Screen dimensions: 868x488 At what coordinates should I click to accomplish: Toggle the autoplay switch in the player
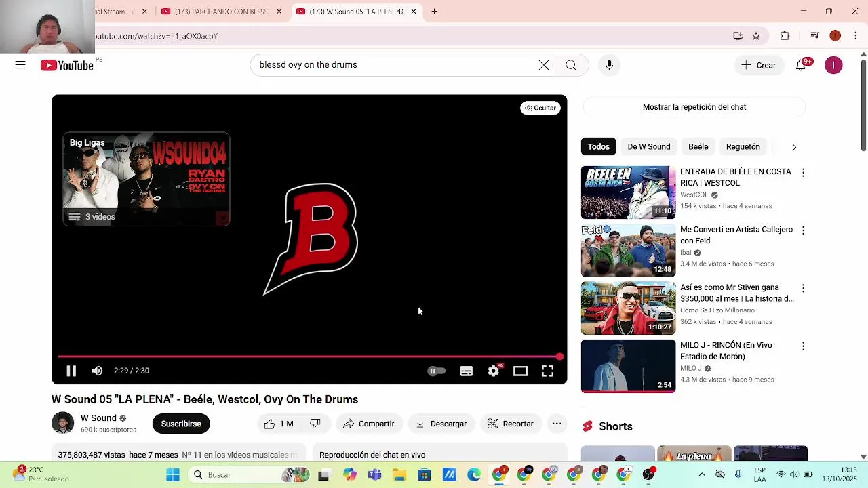point(436,371)
